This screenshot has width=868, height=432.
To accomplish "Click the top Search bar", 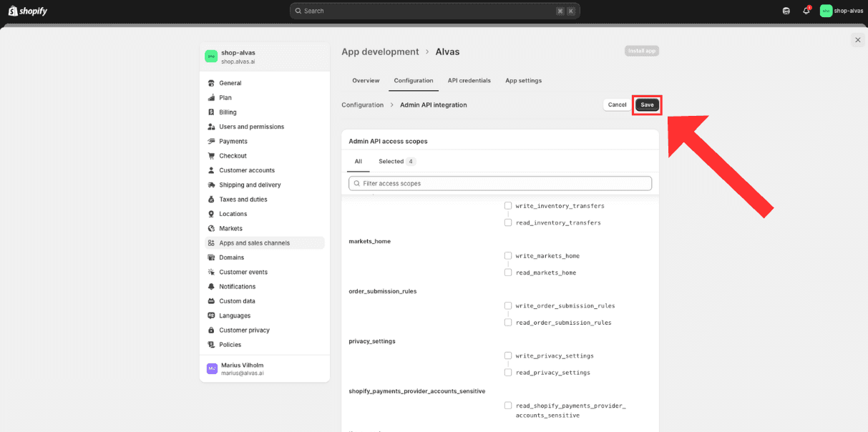I will click(x=435, y=11).
